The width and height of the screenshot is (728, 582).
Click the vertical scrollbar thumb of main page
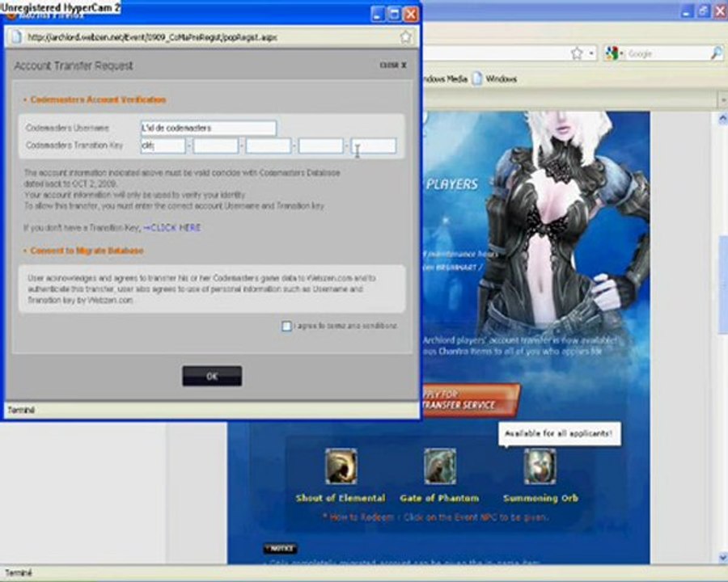722,284
